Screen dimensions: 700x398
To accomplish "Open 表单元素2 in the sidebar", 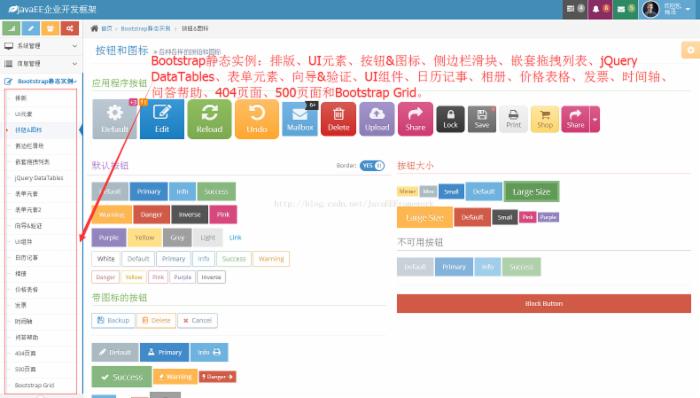I will [28, 210].
